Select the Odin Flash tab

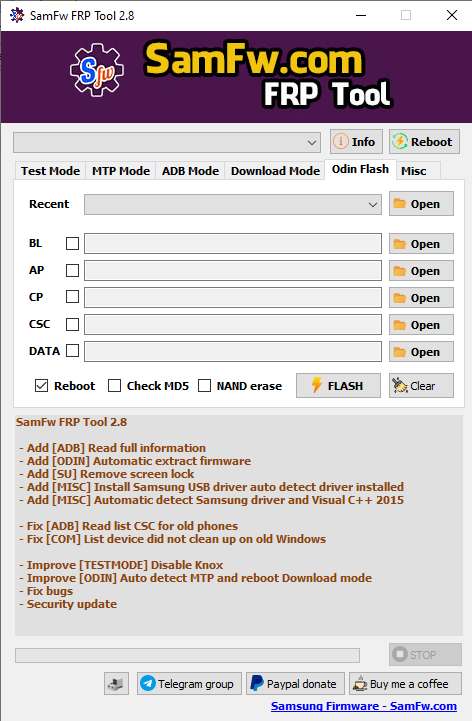360,169
